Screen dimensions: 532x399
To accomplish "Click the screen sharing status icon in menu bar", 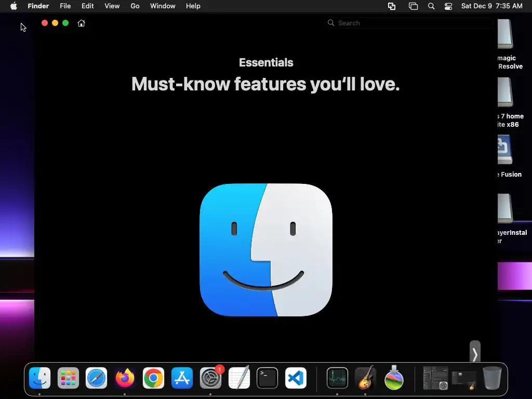I will pyautogui.click(x=392, y=6).
